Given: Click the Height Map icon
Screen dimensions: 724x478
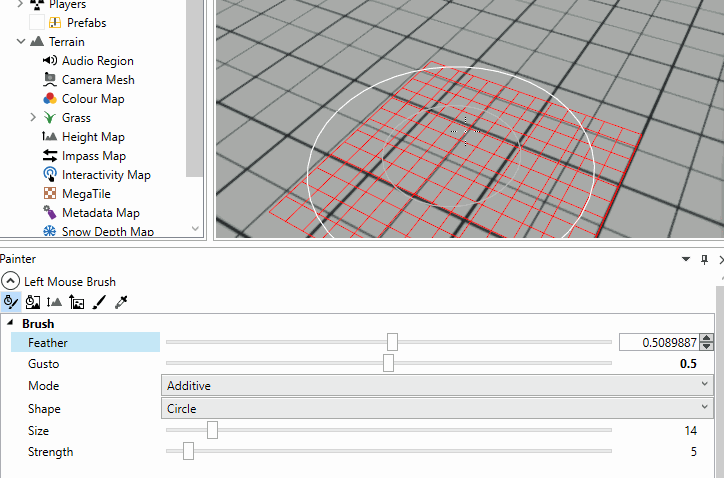Looking at the screenshot, I should [49, 136].
